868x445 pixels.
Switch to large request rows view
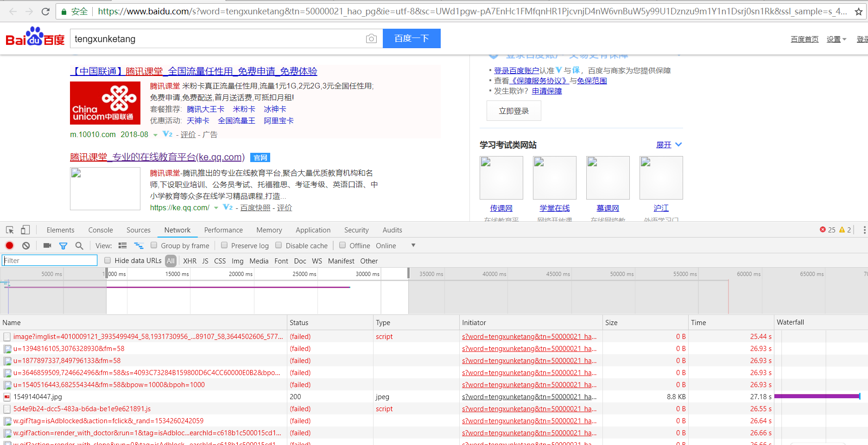point(123,245)
